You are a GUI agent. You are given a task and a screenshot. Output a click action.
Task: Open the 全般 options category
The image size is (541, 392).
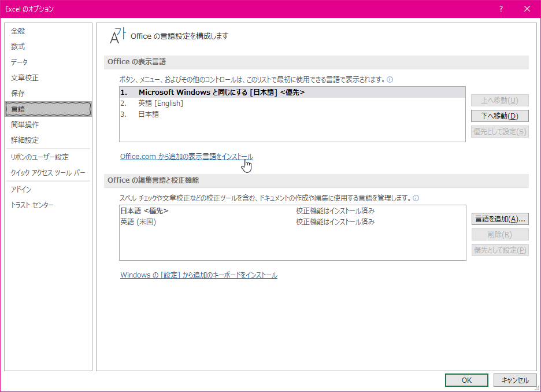click(x=49, y=31)
